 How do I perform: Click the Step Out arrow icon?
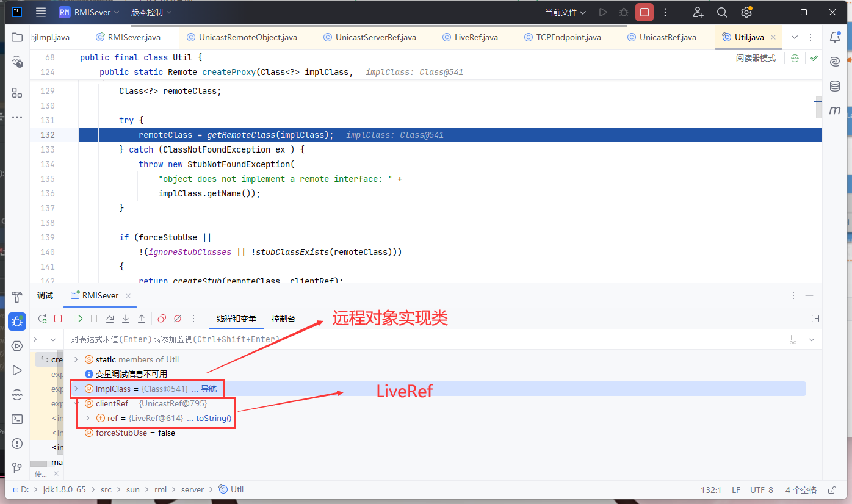142,319
